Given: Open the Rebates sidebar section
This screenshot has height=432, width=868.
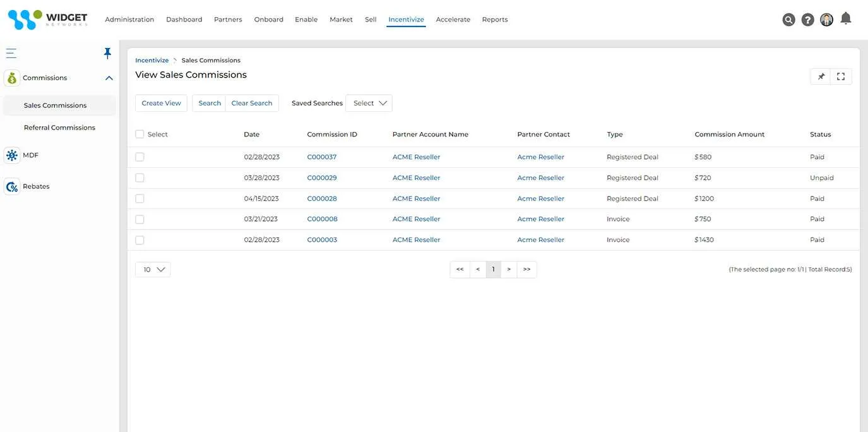Looking at the screenshot, I should [x=36, y=187].
